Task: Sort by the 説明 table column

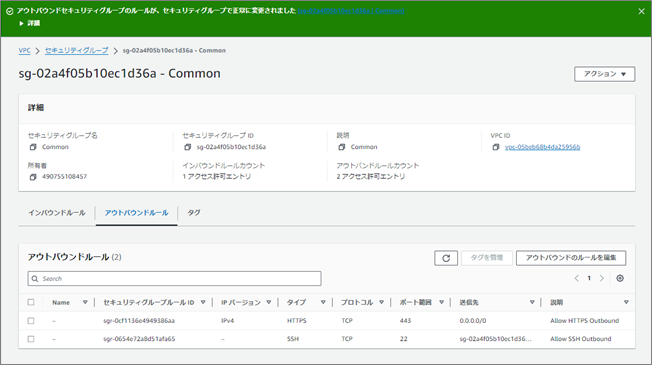Action: (626, 303)
